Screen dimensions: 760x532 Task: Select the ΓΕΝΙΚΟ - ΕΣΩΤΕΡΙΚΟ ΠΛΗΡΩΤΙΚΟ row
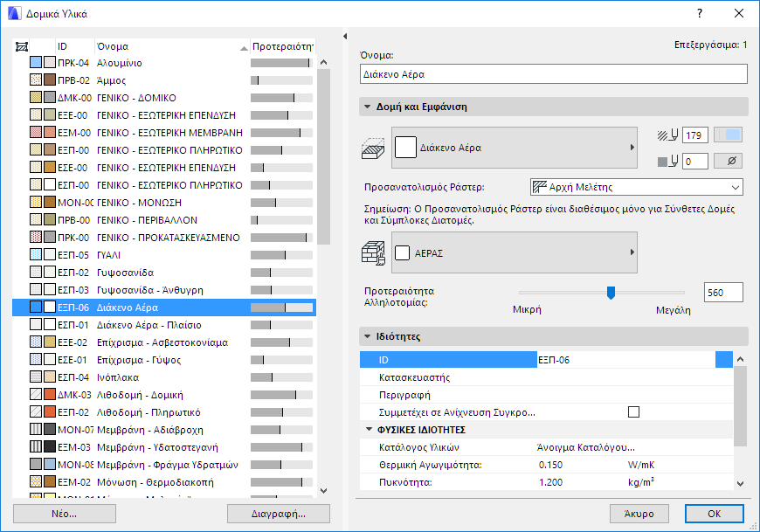tap(164, 185)
